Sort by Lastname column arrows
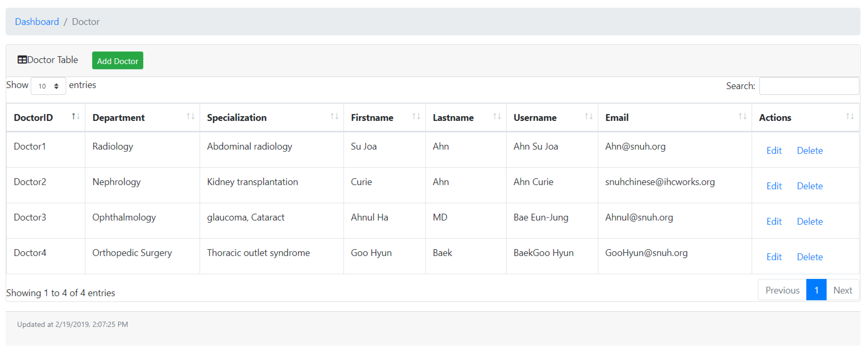The width and height of the screenshot is (868, 354). [497, 116]
